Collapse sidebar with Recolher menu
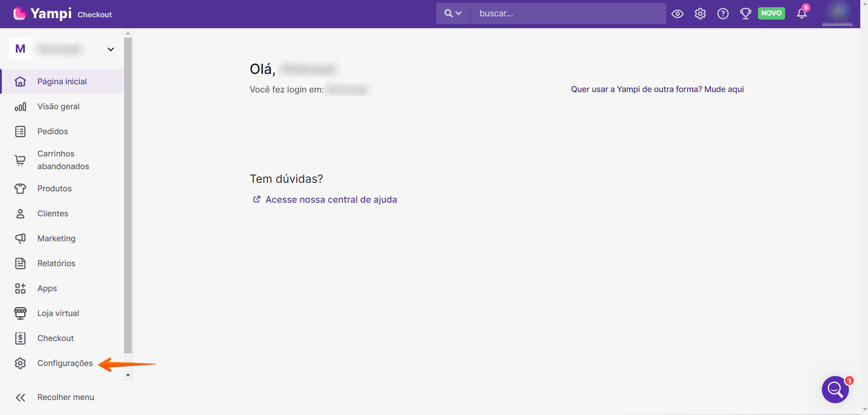 tap(65, 397)
